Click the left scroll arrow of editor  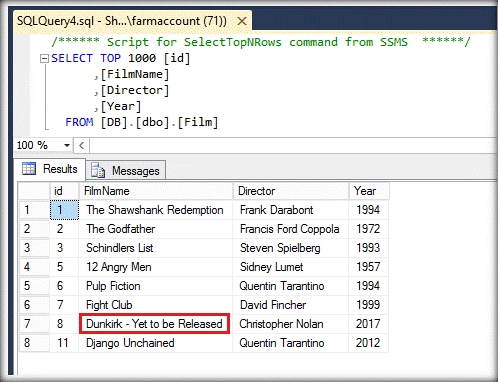[81, 145]
